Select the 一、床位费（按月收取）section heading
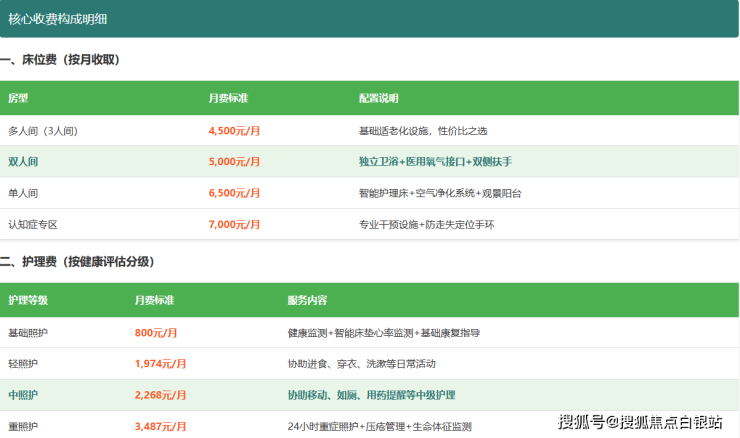The image size is (740, 438). point(60,60)
